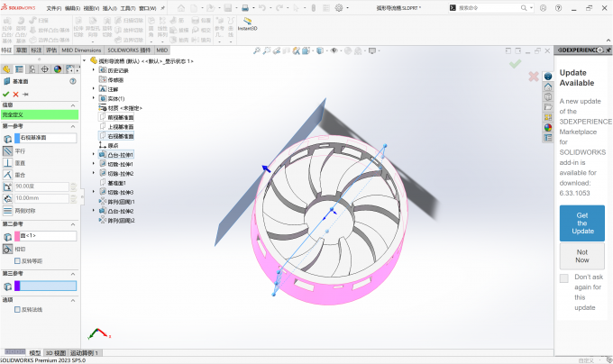Click the Not Now button
This screenshot has height=364, width=613.
pos(582,256)
